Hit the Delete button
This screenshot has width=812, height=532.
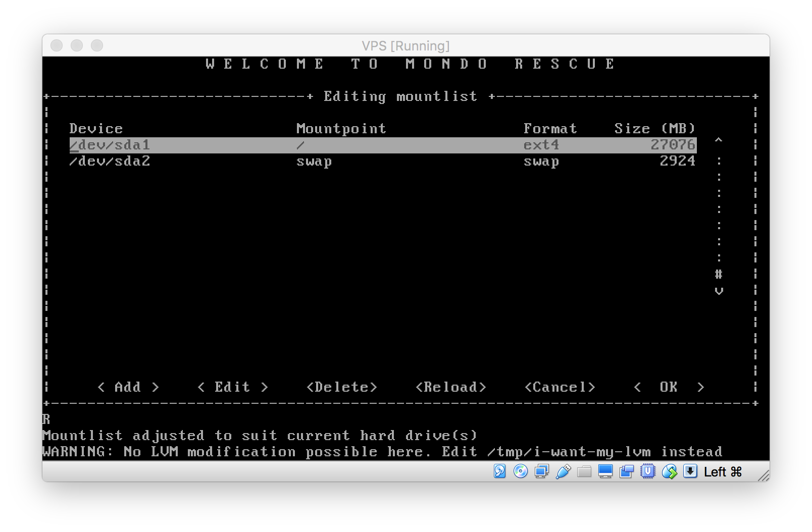coord(342,387)
